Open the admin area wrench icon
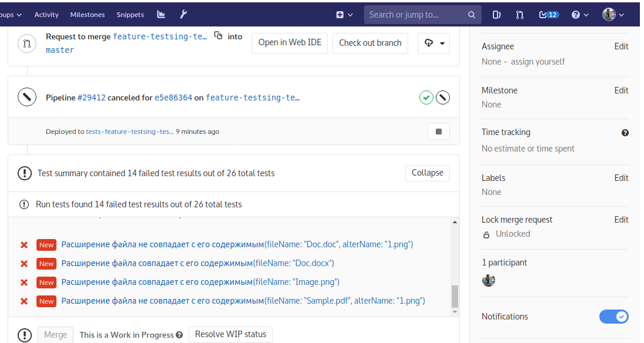The width and height of the screenshot is (644, 343). [x=183, y=15]
